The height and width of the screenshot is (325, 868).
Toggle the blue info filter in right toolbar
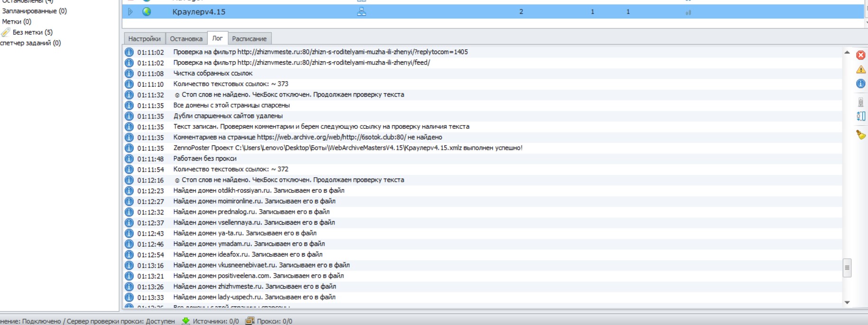click(860, 84)
